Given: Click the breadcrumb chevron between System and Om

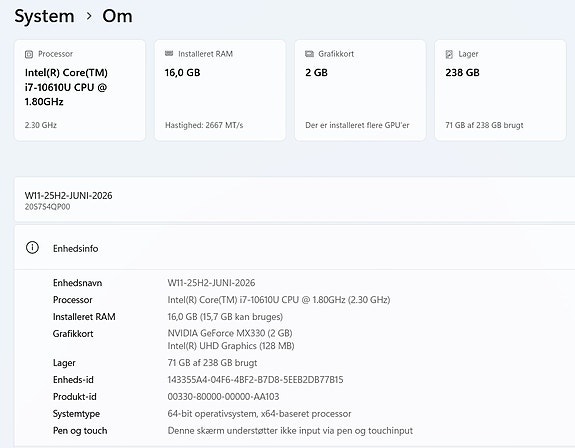Looking at the screenshot, I should point(89,16).
